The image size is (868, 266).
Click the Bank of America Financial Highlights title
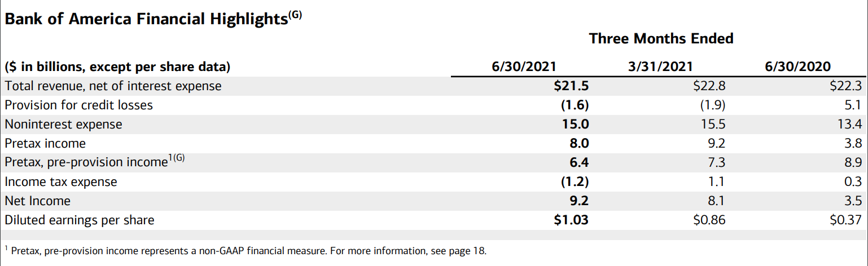click(154, 19)
